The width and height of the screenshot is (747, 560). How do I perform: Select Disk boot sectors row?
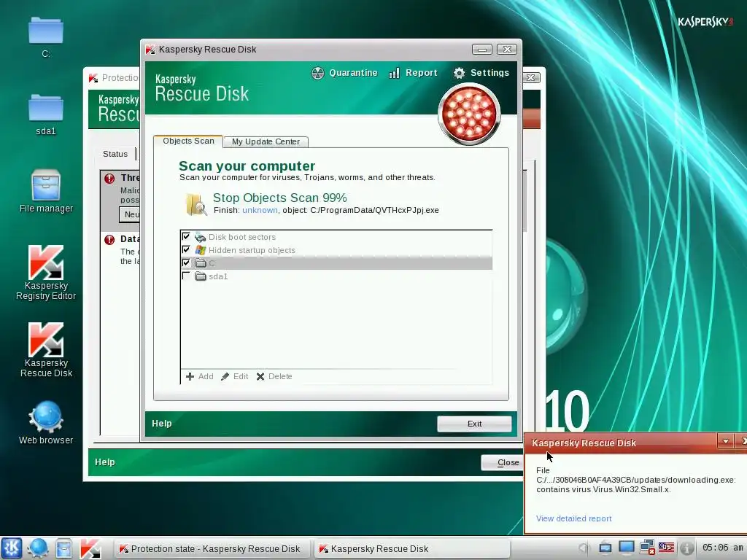(336, 237)
